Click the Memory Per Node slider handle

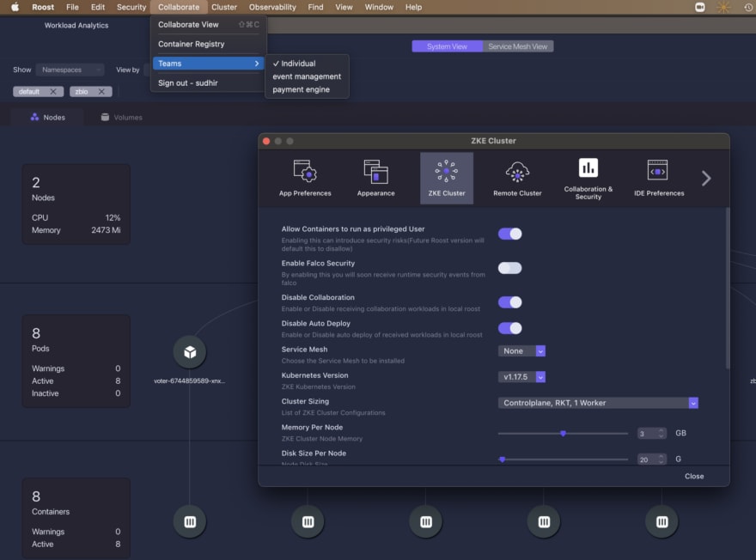click(563, 433)
